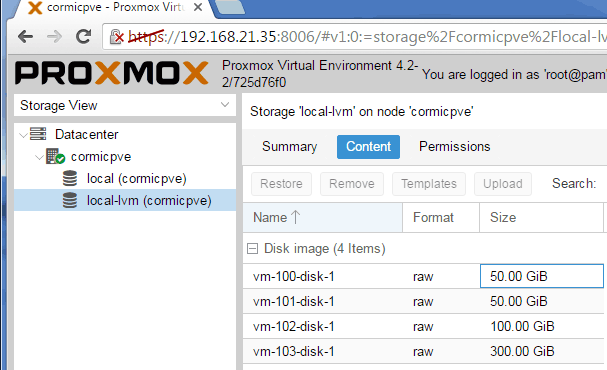This screenshot has width=607, height=370.
Task: Open the Permissions tab
Action: 454,147
